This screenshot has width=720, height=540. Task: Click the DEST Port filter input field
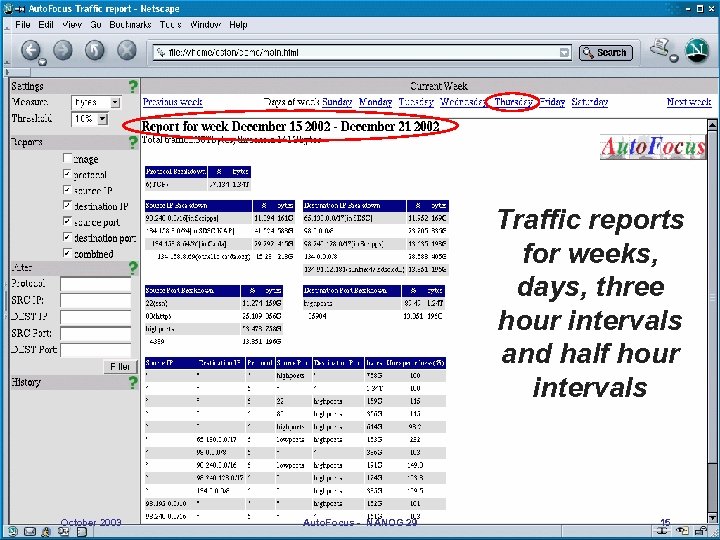click(96, 350)
